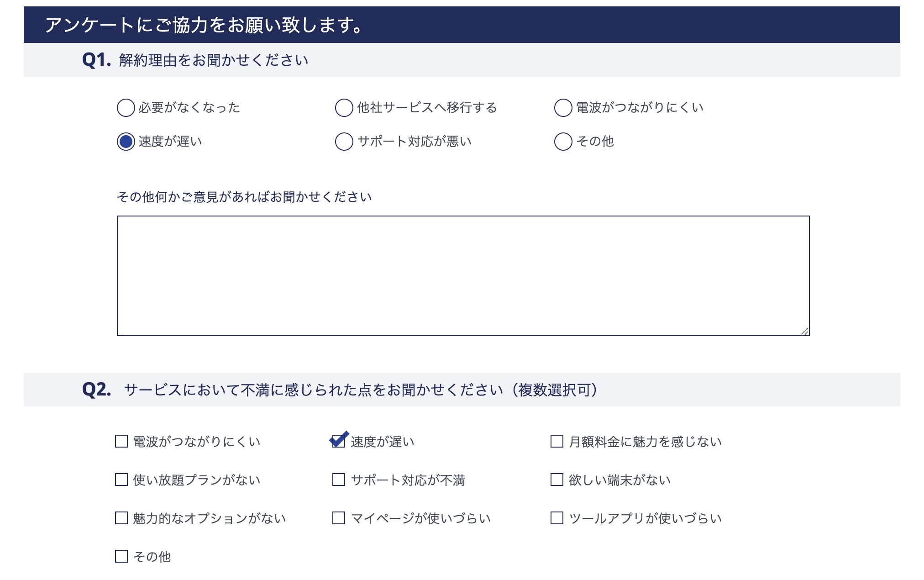Click the その他 label text in Q1
Screen dimensions: 924x580
tap(595, 142)
